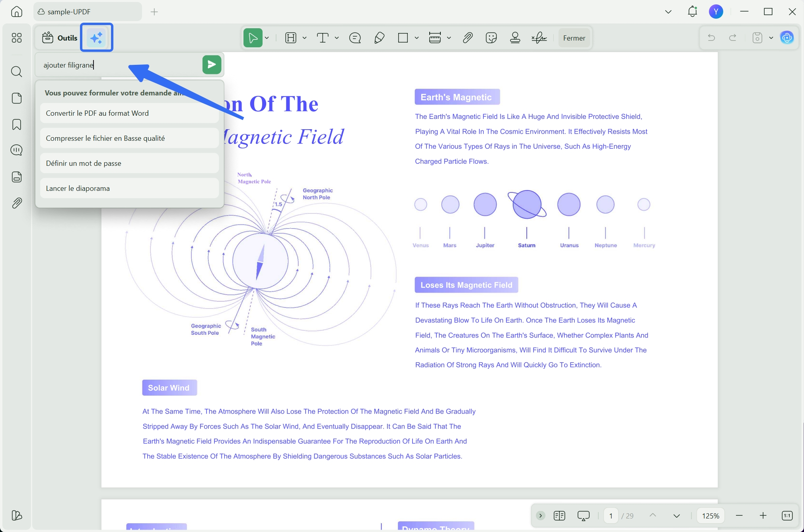
Task: Open the save options dropdown arrow
Action: click(771, 38)
